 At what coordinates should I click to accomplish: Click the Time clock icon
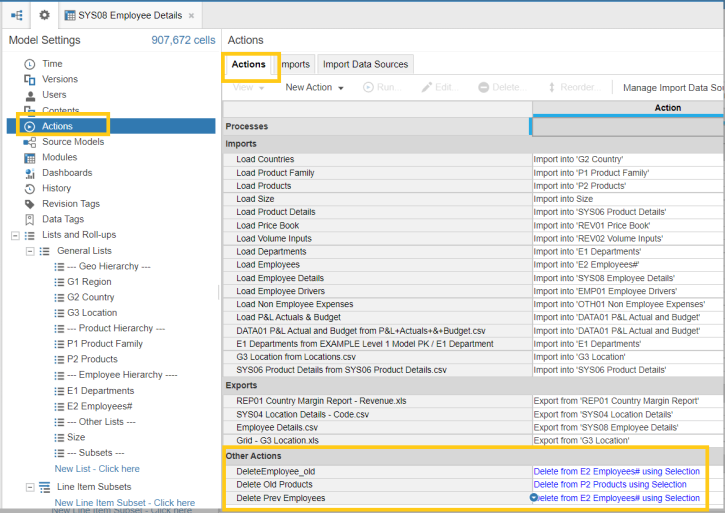[x=30, y=64]
